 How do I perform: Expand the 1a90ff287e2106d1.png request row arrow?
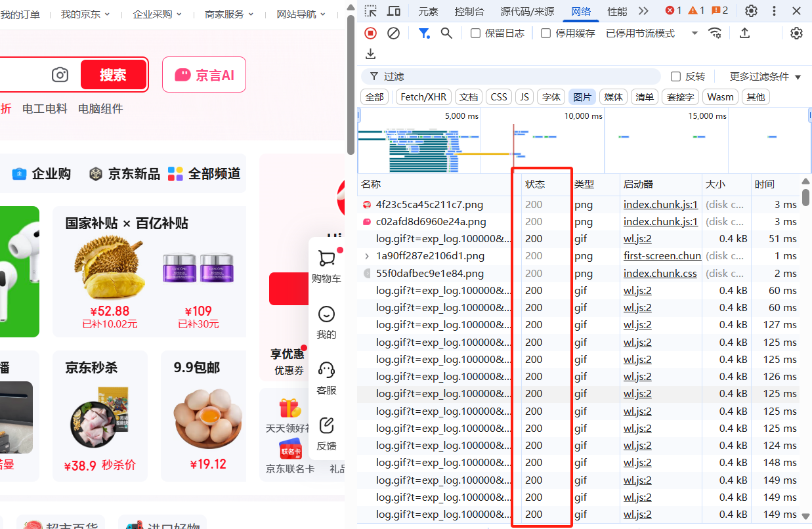click(x=367, y=256)
